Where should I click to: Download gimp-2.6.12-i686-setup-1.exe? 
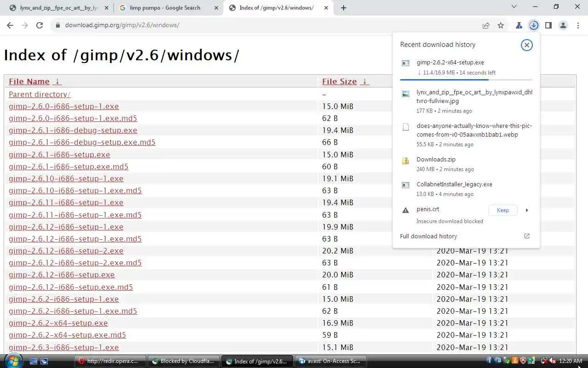pos(66,227)
